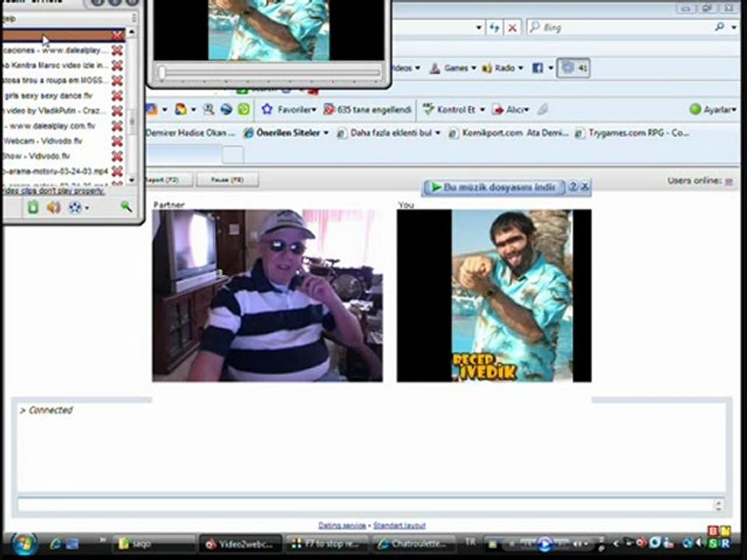747x560 pixels.
Task: Click the blue globe icon in the toolbar
Action: (226, 110)
